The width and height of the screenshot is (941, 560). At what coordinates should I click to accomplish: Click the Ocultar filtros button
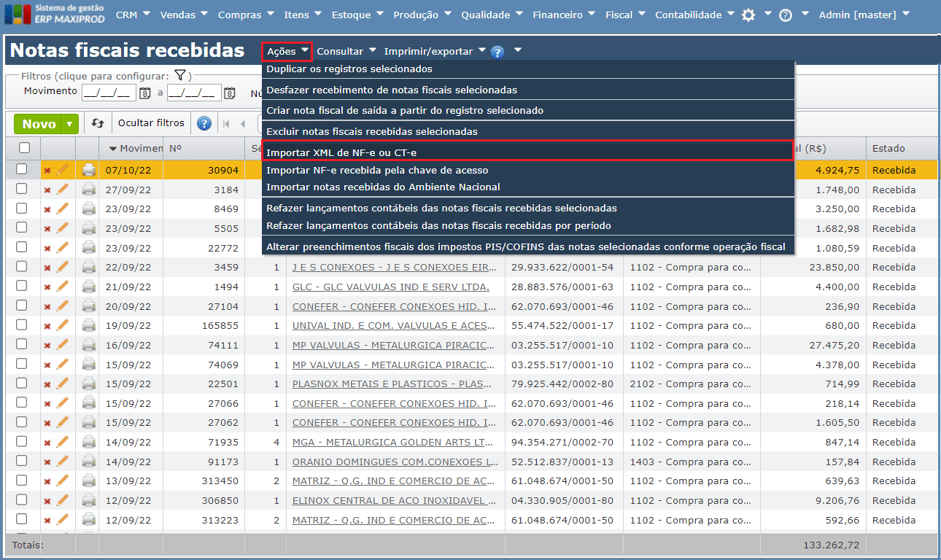152,123
